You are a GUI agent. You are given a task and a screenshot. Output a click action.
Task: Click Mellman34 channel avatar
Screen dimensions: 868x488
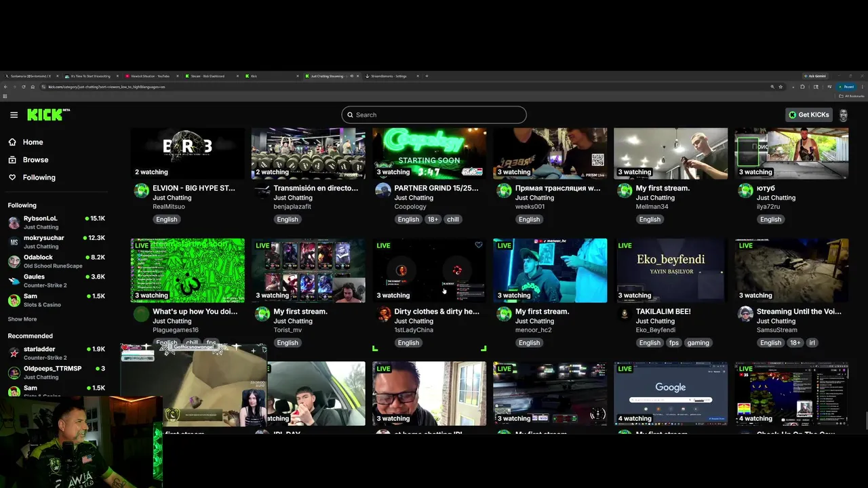pyautogui.click(x=625, y=190)
